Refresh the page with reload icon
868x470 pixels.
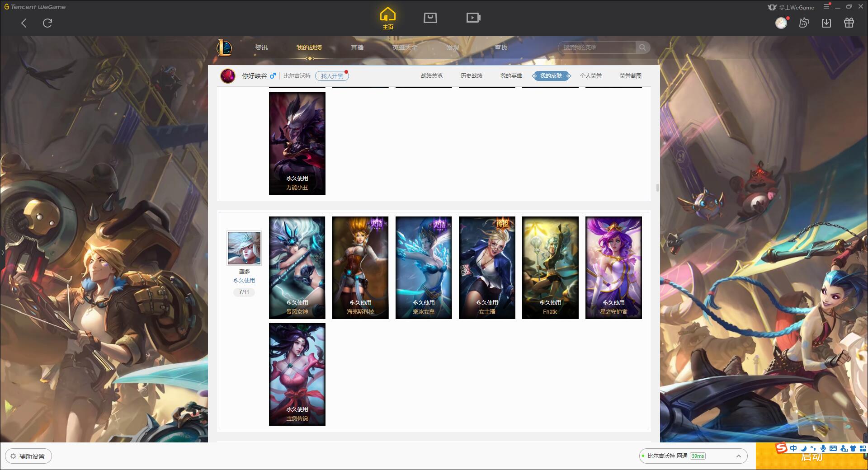coord(47,23)
